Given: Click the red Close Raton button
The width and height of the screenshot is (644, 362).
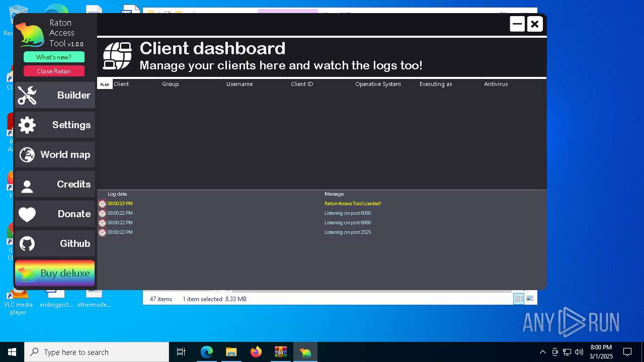Looking at the screenshot, I should click(54, 71).
